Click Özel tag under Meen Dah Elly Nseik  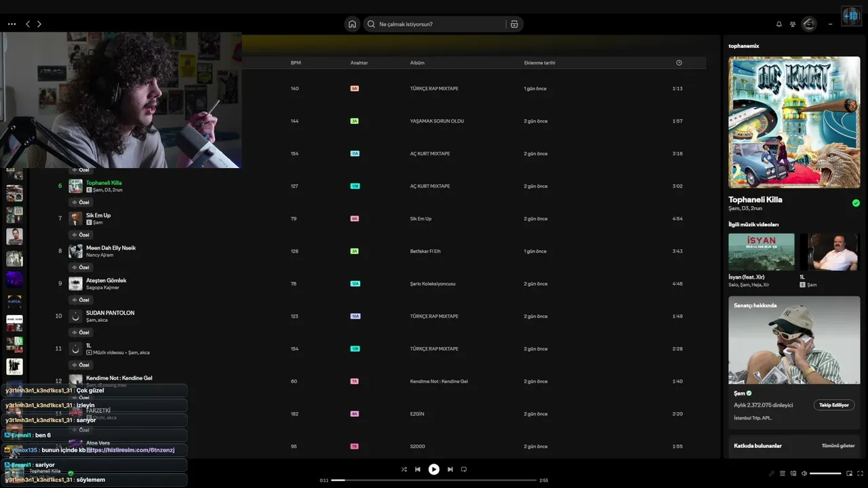tap(81, 267)
